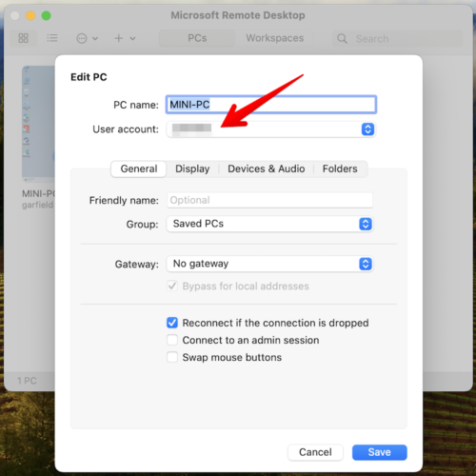Click the Friendly name input field

point(269,200)
